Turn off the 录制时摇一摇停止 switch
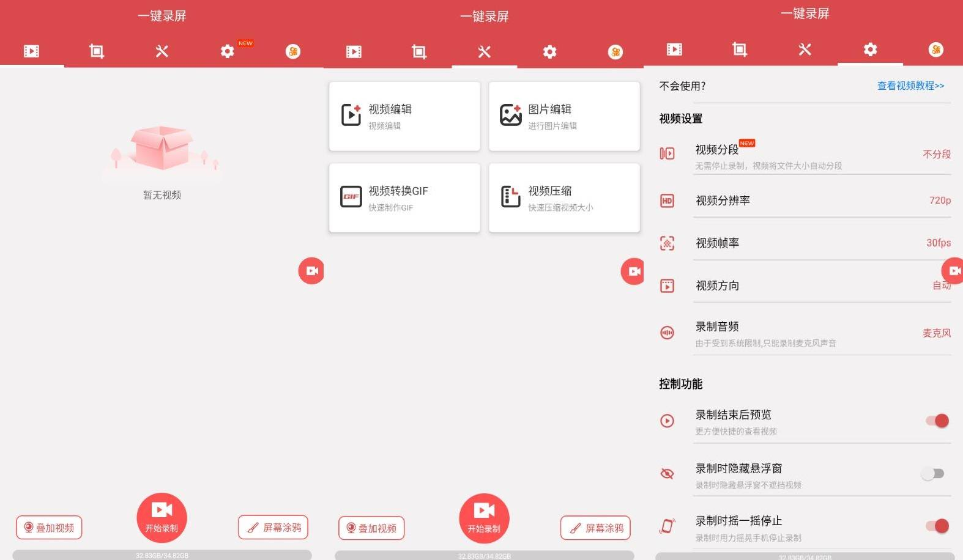Screen dimensions: 963x560 pos(937,526)
